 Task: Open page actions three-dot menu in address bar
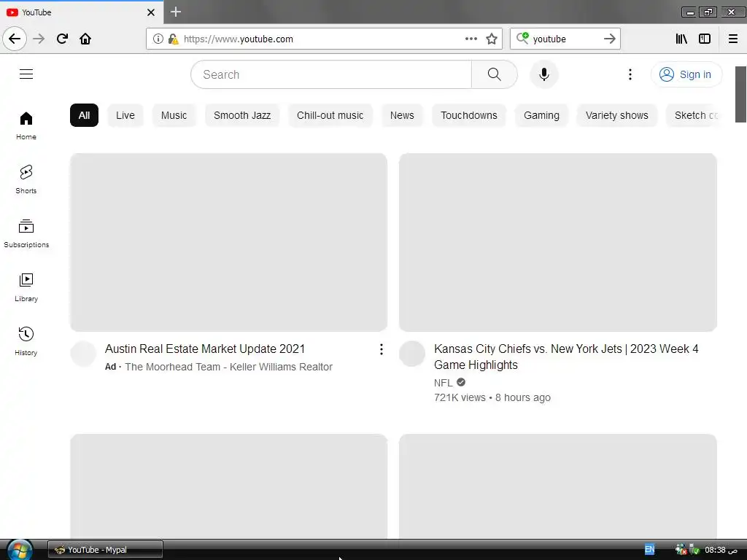tap(471, 39)
